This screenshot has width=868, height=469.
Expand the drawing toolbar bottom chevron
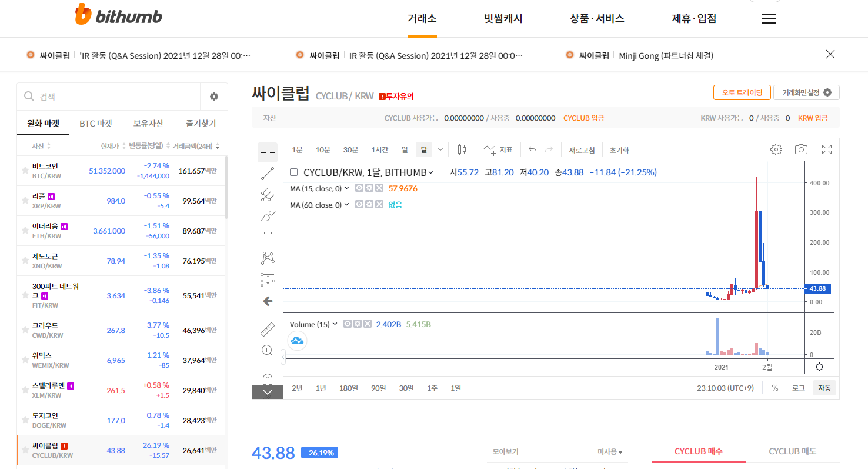point(268,392)
